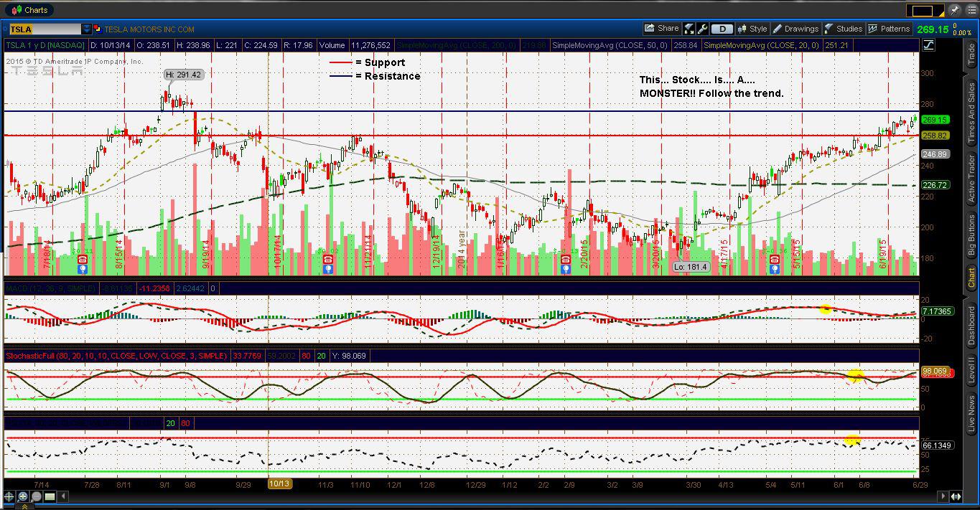The width and height of the screenshot is (980, 510).
Task: Open the chart settings wrench icon
Action: coord(704,29)
